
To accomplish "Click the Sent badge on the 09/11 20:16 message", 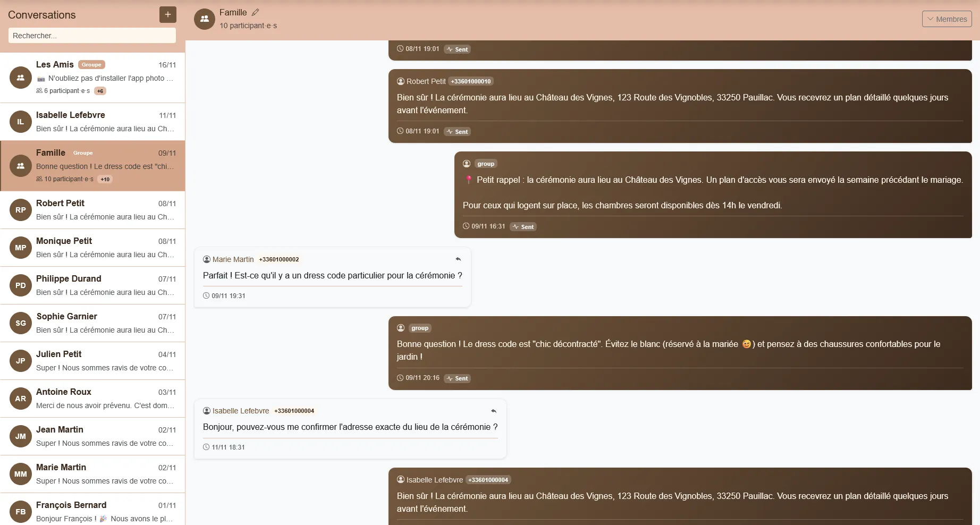I will point(457,378).
